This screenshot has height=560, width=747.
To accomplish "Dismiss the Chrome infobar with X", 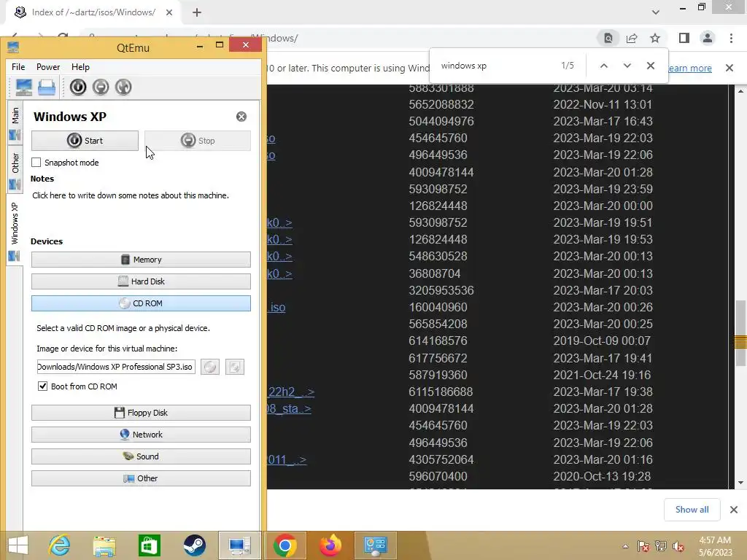I will tap(729, 68).
